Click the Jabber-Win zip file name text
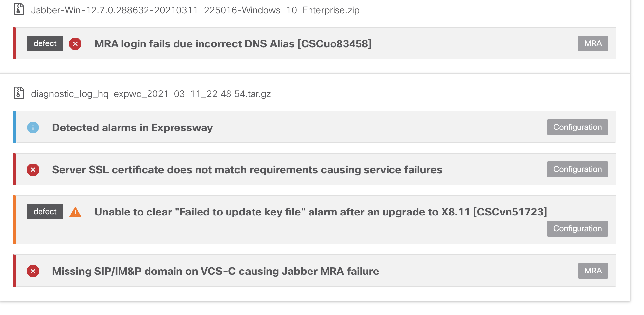The width and height of the screenshot is (644, 315). [195, 10]
